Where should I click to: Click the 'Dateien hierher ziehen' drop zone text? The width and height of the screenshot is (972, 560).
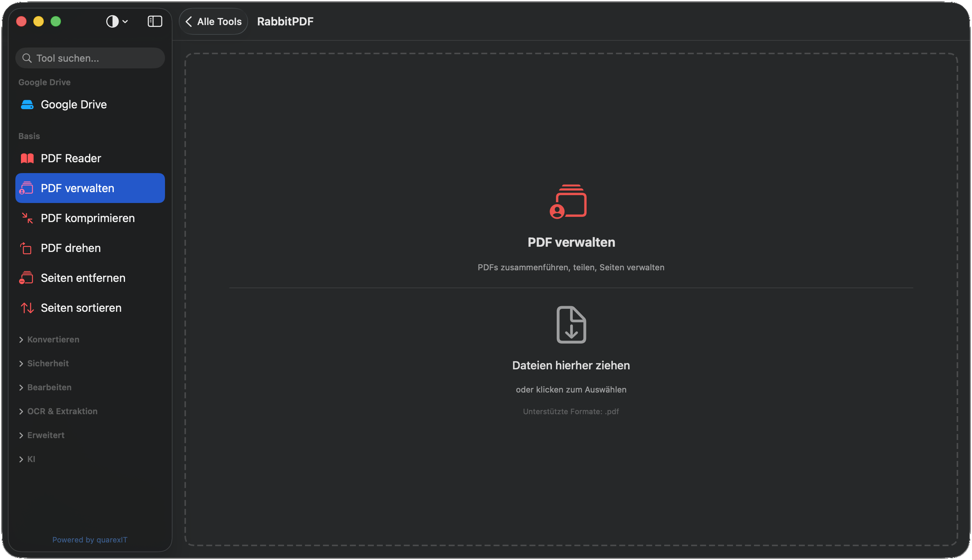(571, 365)
